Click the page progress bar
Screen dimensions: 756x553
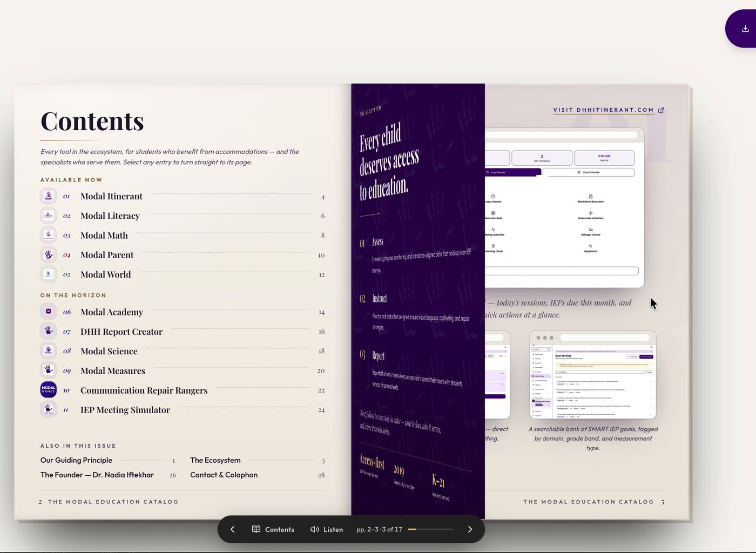(430, 529)
